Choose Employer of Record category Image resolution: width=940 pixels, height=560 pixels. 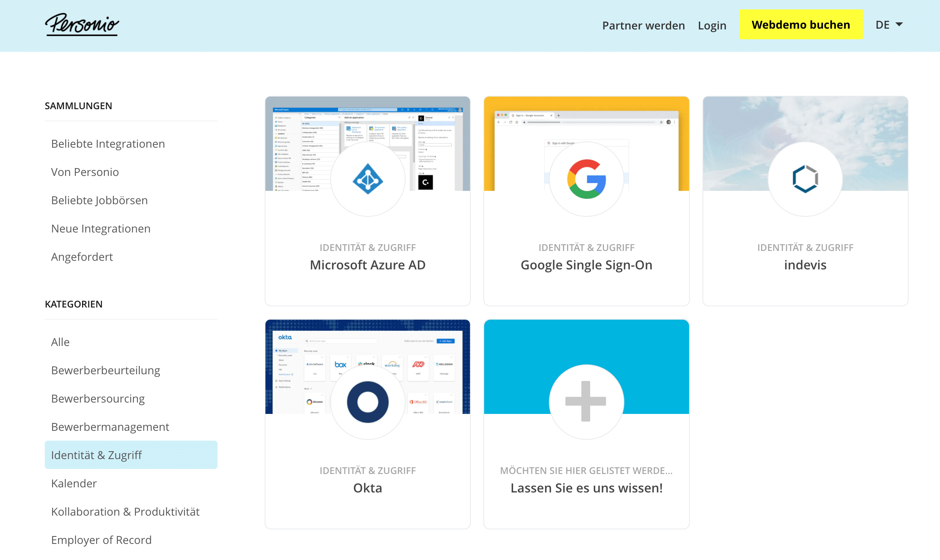(x=101, y=540)
